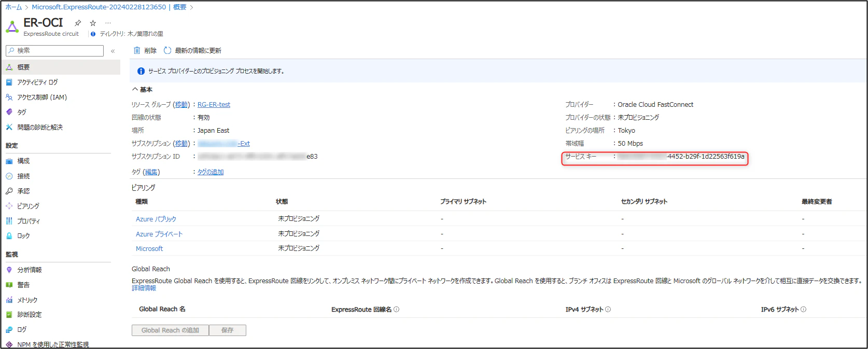Click the 警告 alert icon

pyautogui.click(x=9, y=285)
